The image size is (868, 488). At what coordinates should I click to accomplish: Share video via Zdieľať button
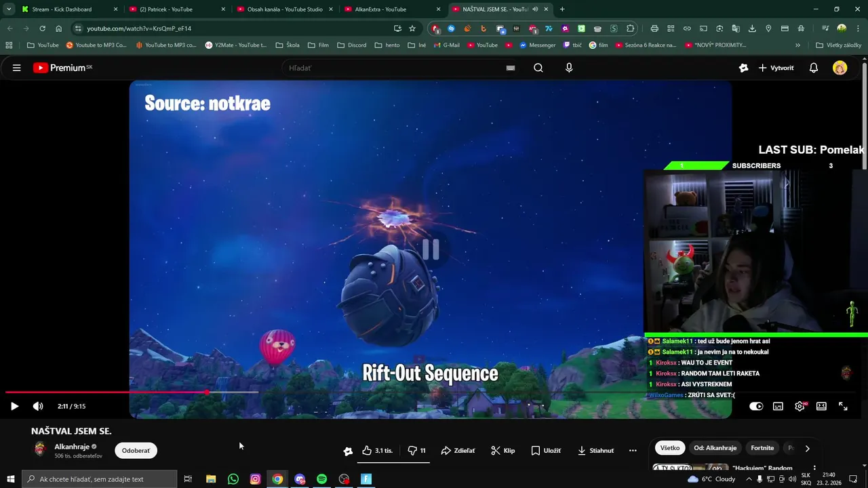[x=458, y=451]
